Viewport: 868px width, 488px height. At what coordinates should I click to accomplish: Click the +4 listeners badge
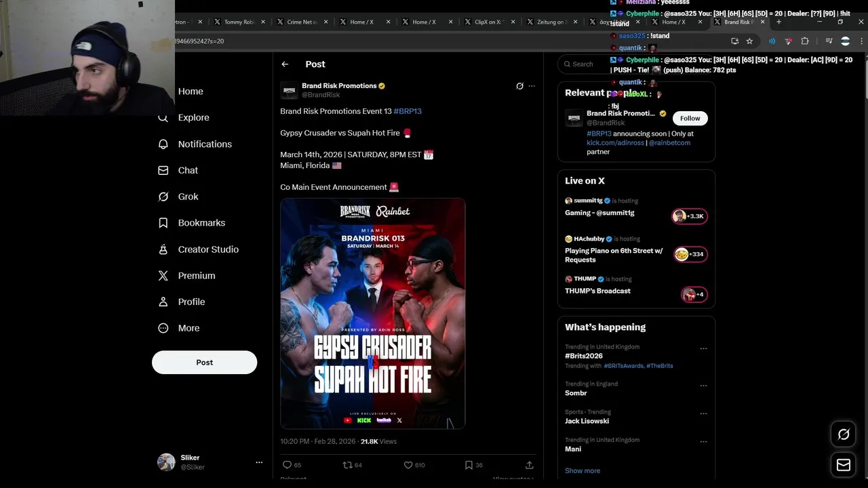pos(694,294)
